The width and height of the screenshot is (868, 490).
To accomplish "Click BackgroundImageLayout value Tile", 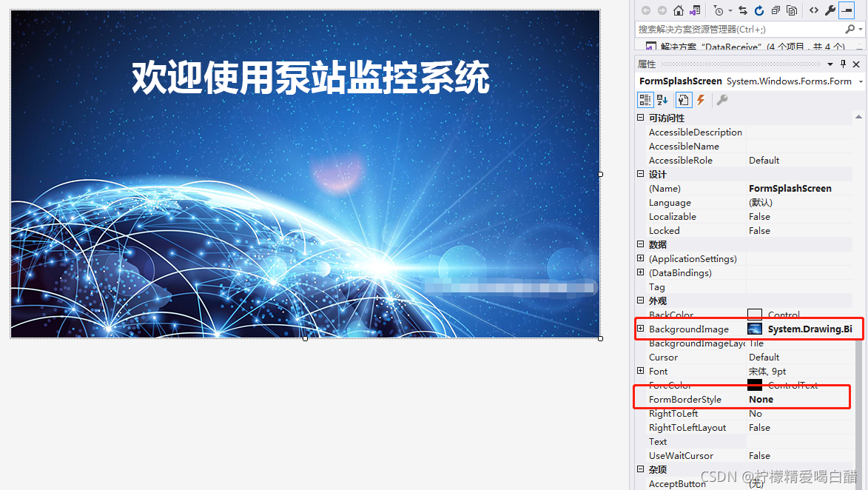I will [x=756, y=343].
